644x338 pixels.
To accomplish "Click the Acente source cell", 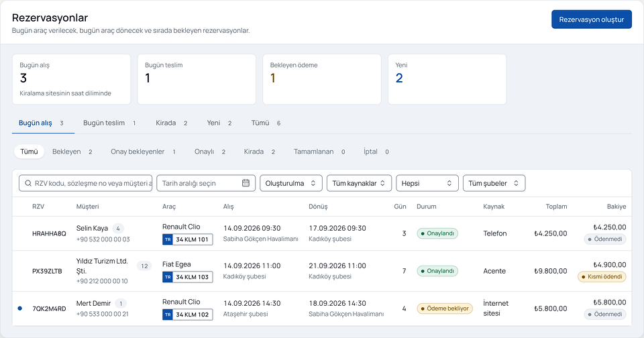I will tap(494, 271).
